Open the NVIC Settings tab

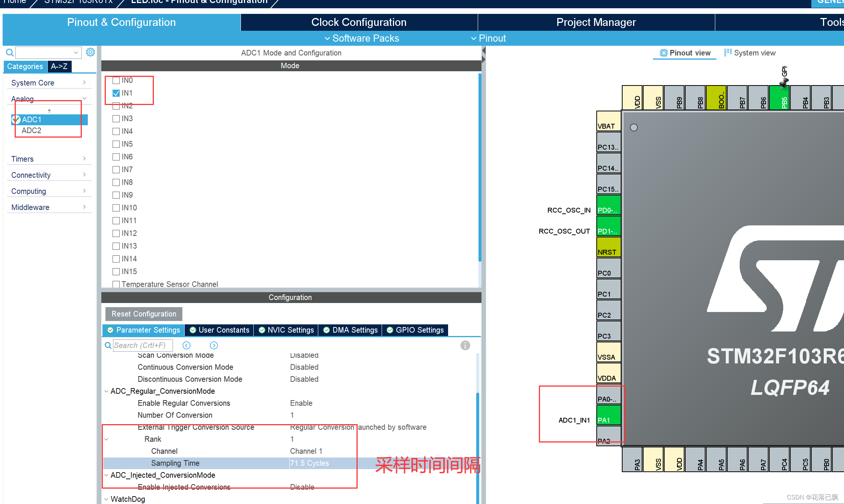click(286, 330)
